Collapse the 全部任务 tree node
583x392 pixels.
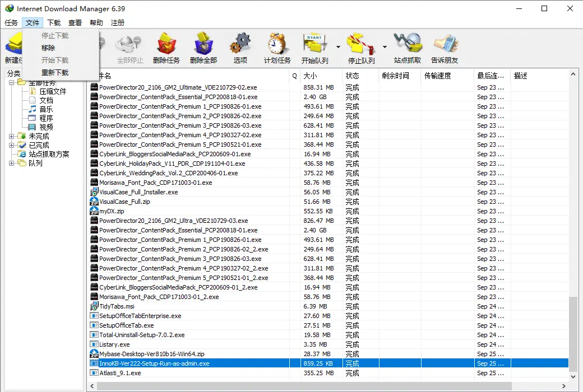[12, 82]
